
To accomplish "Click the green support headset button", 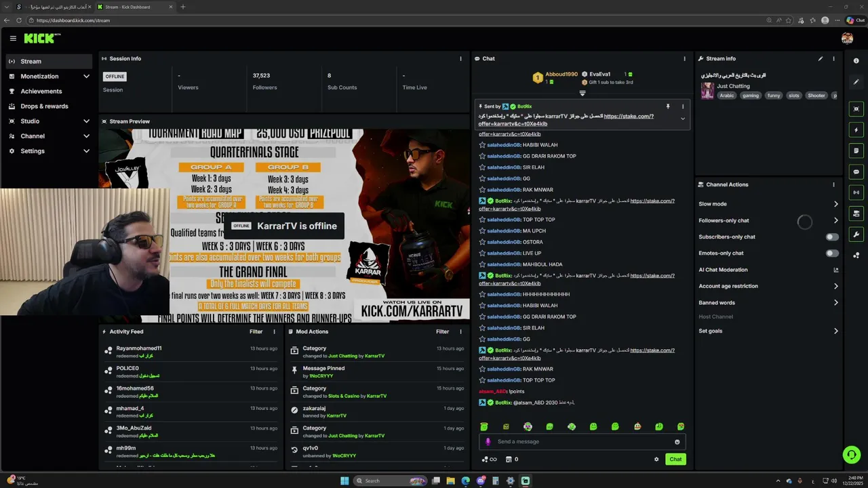I will (851, 455).
